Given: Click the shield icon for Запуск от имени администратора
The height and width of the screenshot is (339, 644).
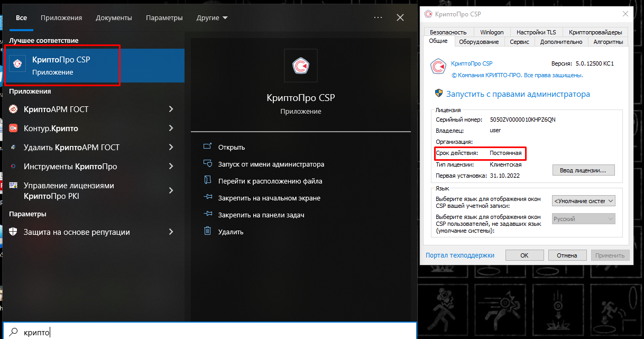Looking at the screenshot, I should click(x=208, y=164).
